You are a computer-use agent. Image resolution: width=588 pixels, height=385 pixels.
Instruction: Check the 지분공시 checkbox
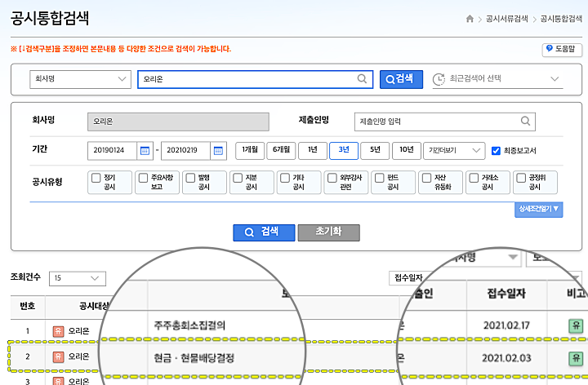pos(238,178)
